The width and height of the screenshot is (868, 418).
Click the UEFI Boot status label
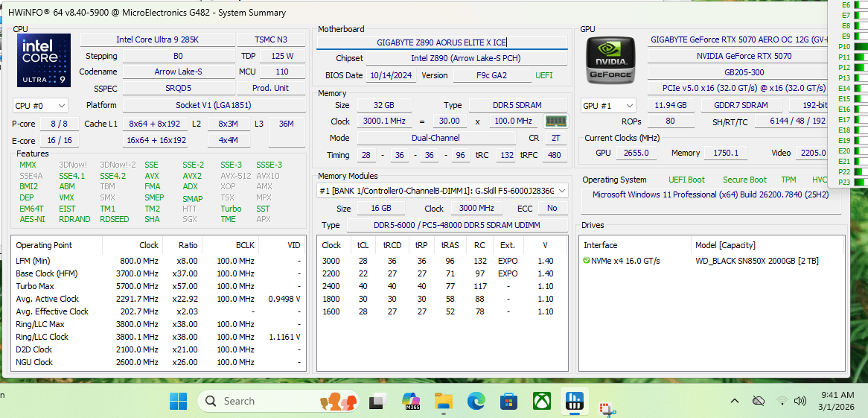click(686, 180)
